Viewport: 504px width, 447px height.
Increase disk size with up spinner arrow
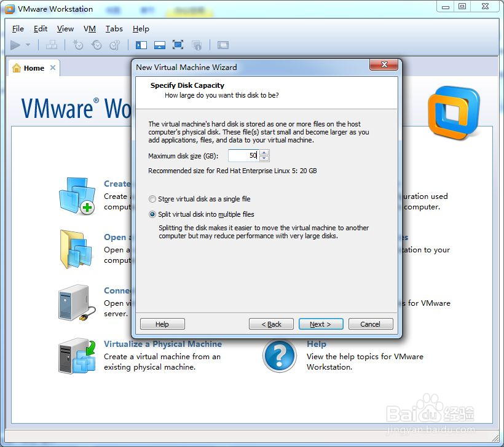[264, 153]
